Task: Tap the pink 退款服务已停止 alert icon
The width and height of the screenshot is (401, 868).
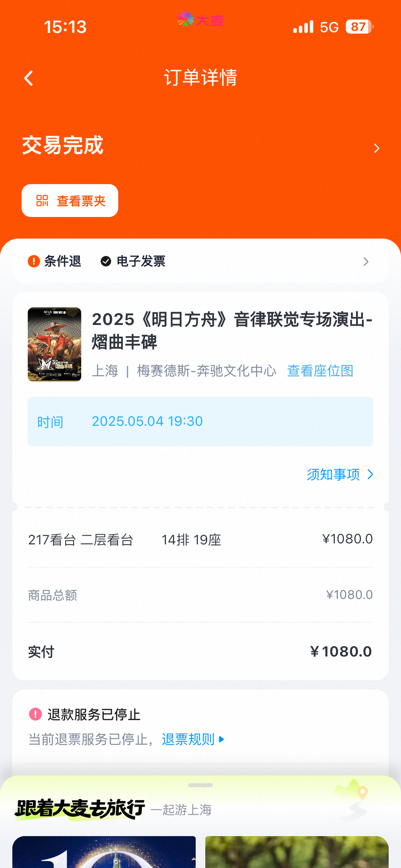Action: (35, 714)
